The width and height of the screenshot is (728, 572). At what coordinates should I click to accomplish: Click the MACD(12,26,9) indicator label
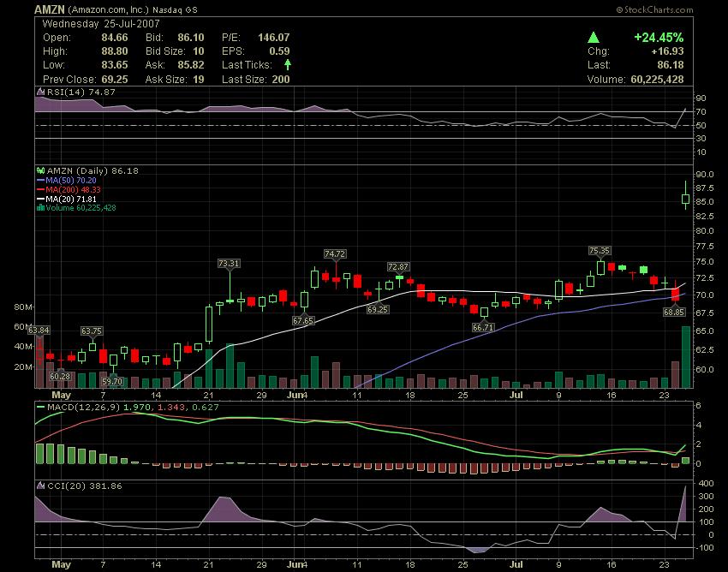(x=84, y=408)
